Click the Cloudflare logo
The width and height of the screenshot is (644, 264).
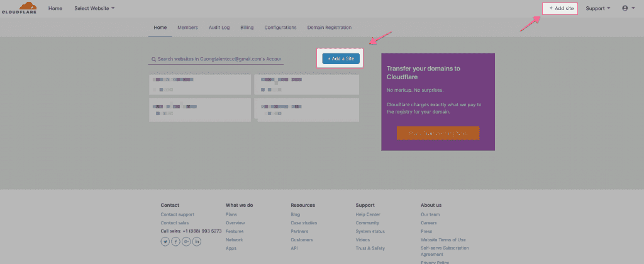click(19, 8)
